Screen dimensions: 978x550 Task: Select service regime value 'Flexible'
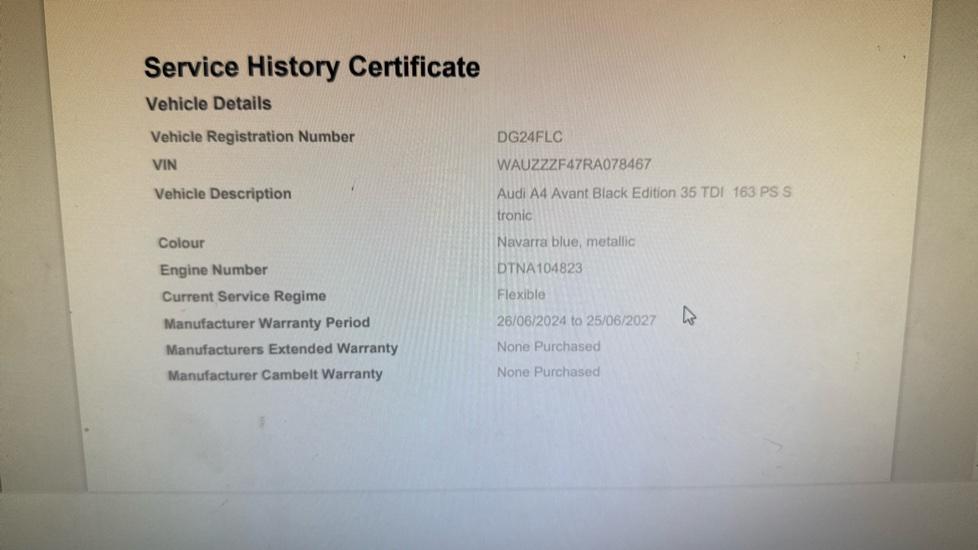pyautogui.click(x=521, y=294)
